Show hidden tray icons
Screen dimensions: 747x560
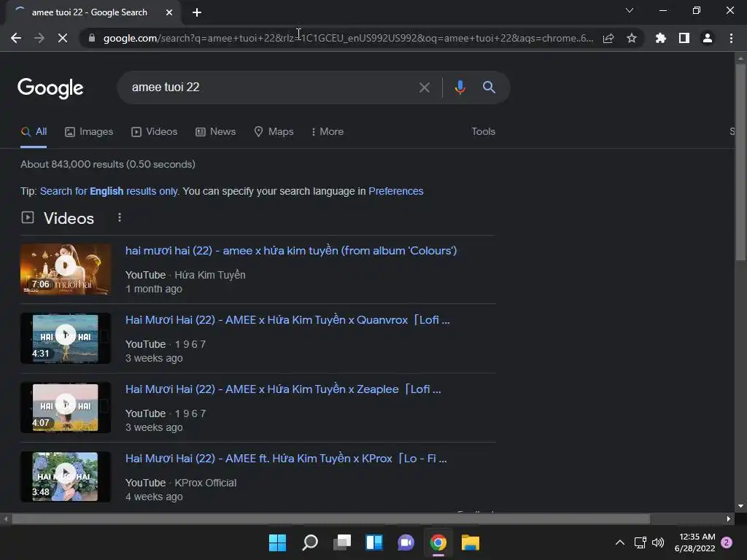(x=620, y=542)
